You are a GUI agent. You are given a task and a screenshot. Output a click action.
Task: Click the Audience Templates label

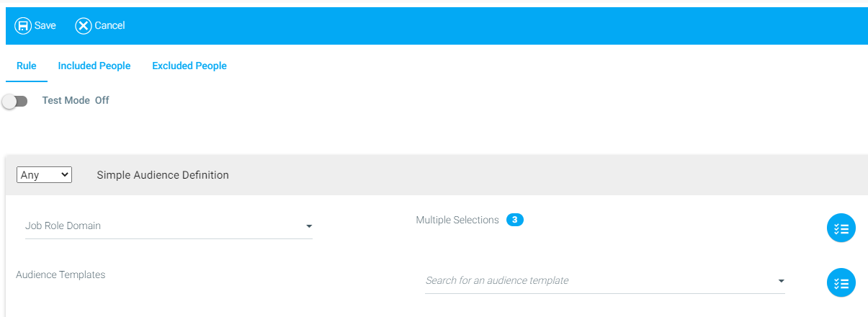pos(61,274)
